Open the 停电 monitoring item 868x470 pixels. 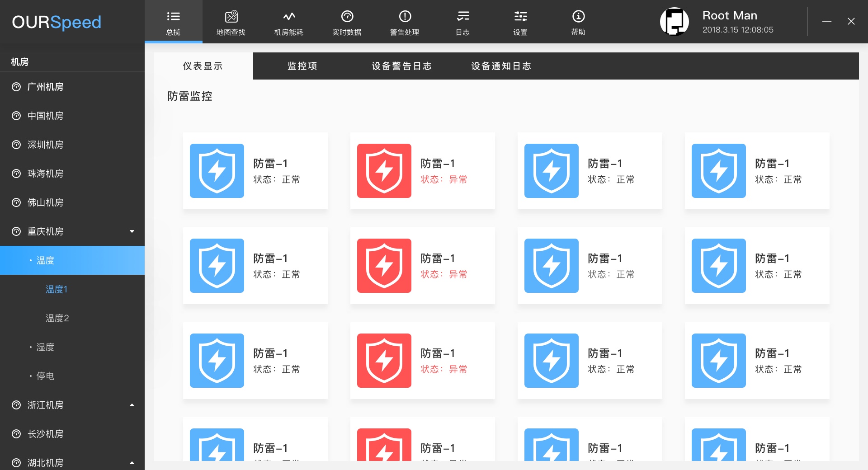[x=45, y=376]
